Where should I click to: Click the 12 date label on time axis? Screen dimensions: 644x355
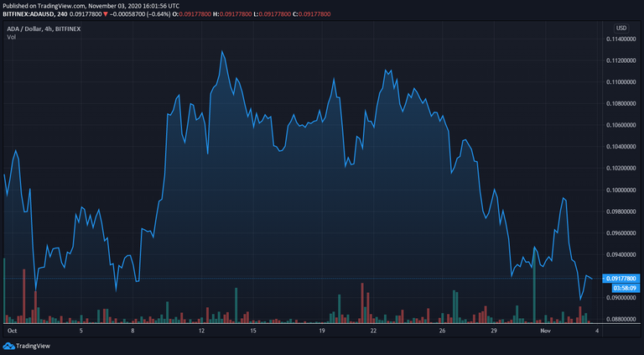point(201,331)
